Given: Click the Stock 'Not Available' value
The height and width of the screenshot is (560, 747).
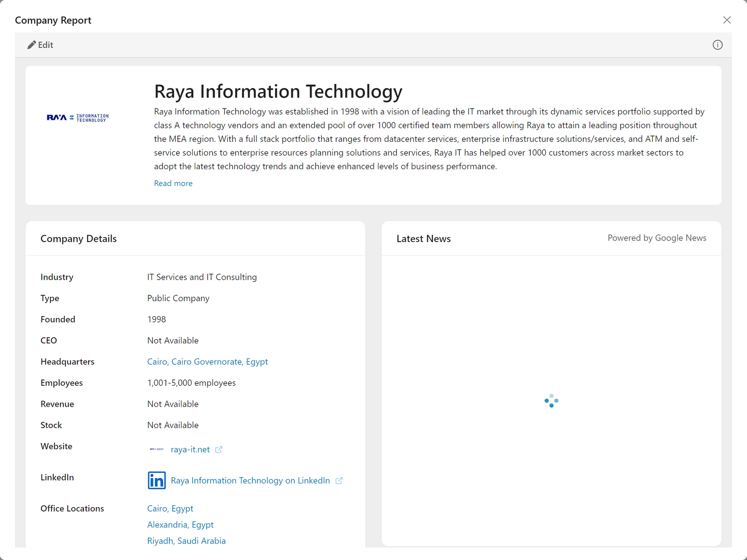Looking at the screenshot, I should point(173,425).
